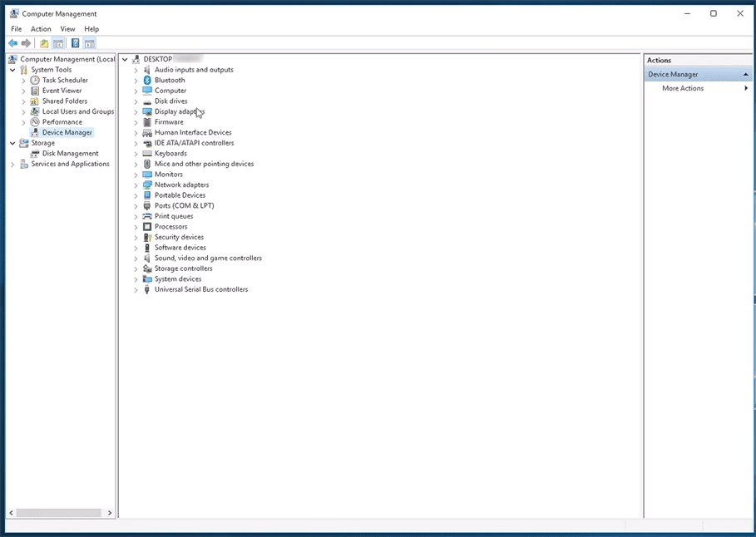Collapse the DESKTOP root device node
The width and height of the screenshot is (756, 537).
tap(125, 59)
